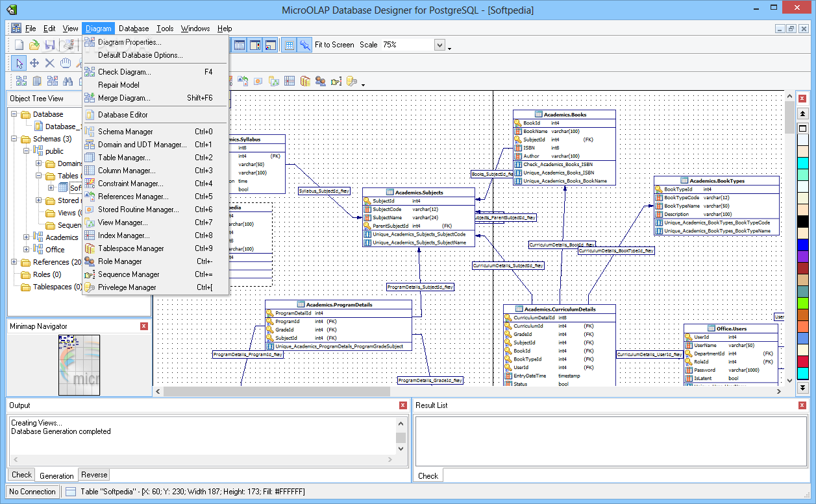The height and width of the screenshot is (504, 816).
Task: Click the Scale 75% input field
Action: pos(406,45)
